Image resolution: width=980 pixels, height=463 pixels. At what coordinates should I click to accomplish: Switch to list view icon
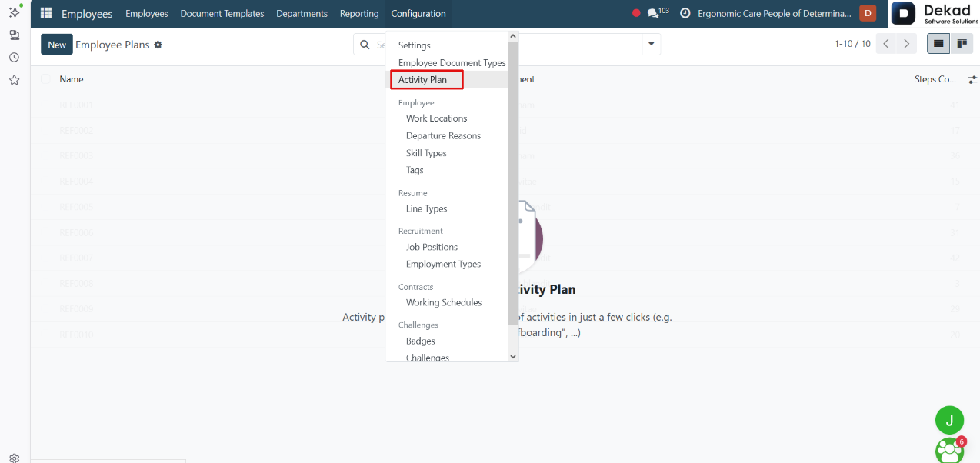[x=938, y=44]
